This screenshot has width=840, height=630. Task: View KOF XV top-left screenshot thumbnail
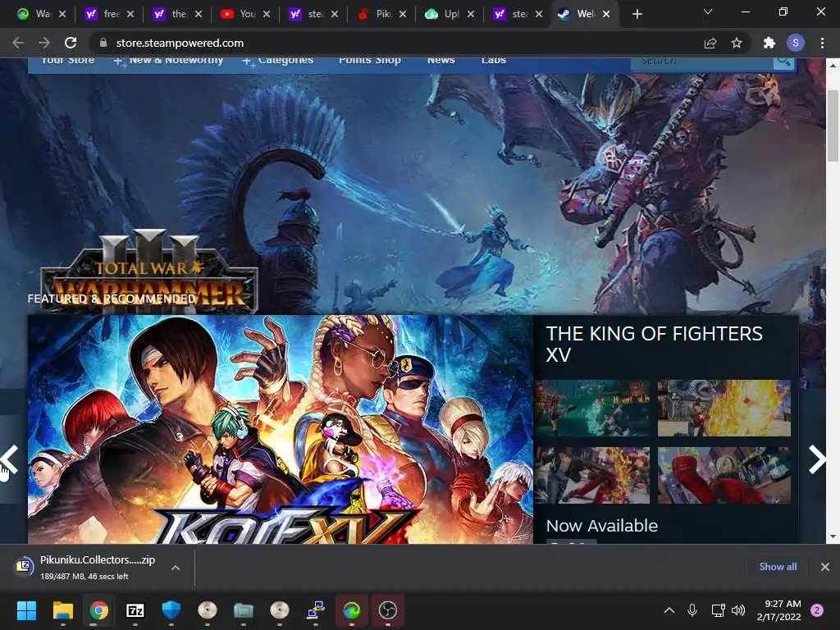tap(592, 408)
